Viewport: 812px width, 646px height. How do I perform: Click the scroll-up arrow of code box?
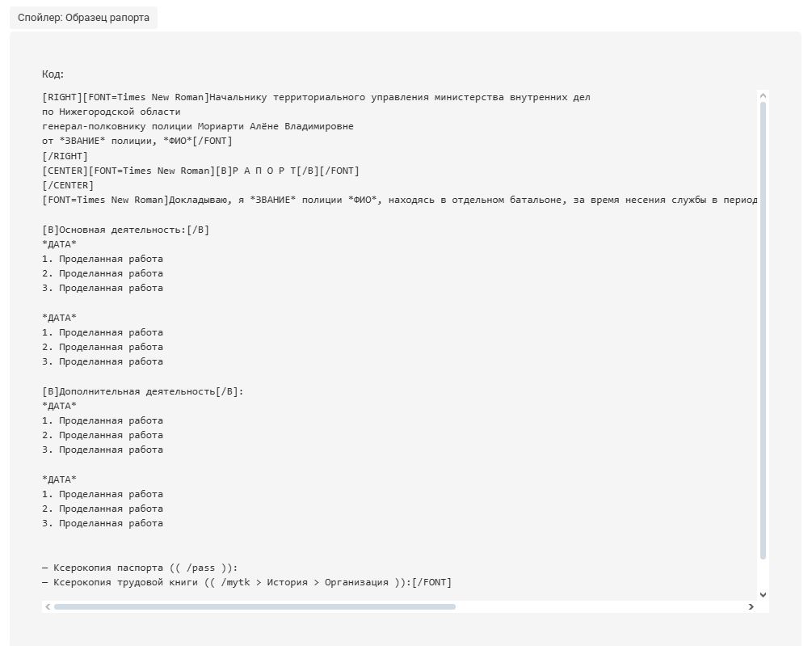pyautogui.click(x=763, y=96)
